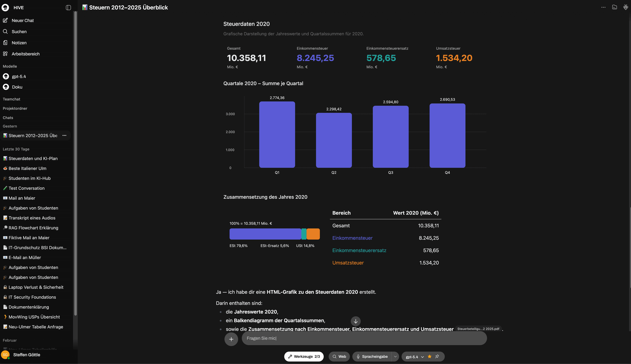The image size is (631, 364).
Task: Open the code terminal folder icon top right
Action: pyautogui.click(x=615, y=7)
